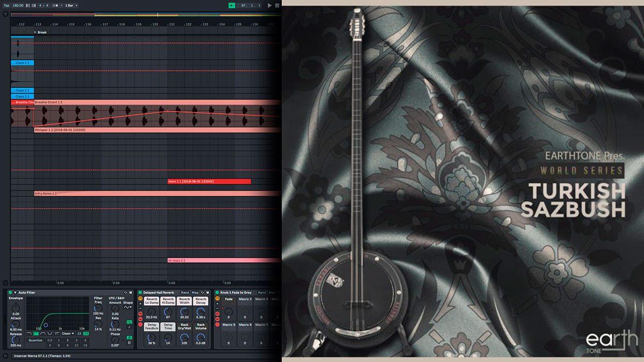Select the Breathe Chant 1 3 clip
644x362 pixels.
point(157,102)
